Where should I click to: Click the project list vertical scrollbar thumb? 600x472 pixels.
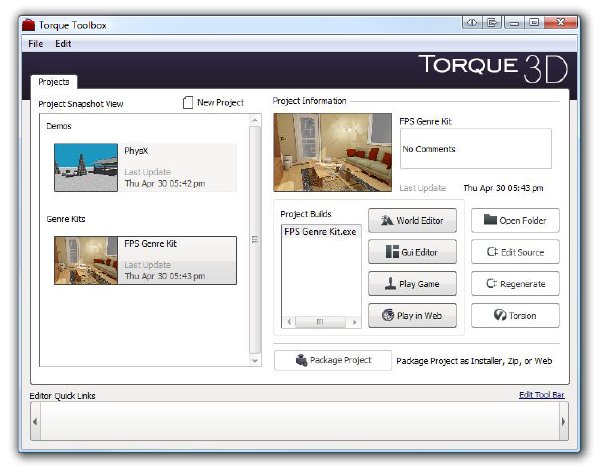[x=255, y=240]
